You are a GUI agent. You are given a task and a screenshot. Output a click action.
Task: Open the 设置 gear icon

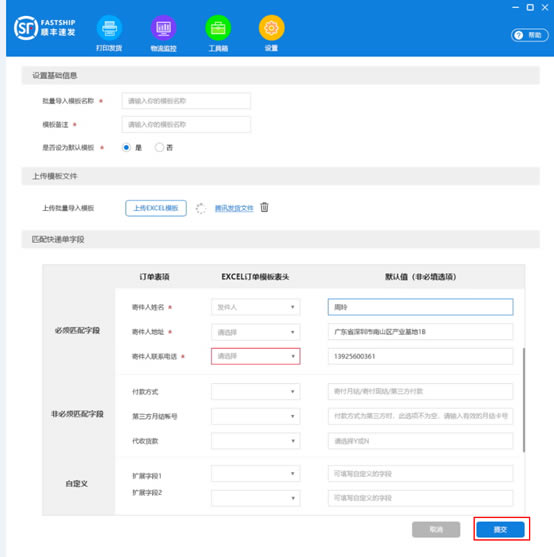pyautogui.click(x=272, y=28)
